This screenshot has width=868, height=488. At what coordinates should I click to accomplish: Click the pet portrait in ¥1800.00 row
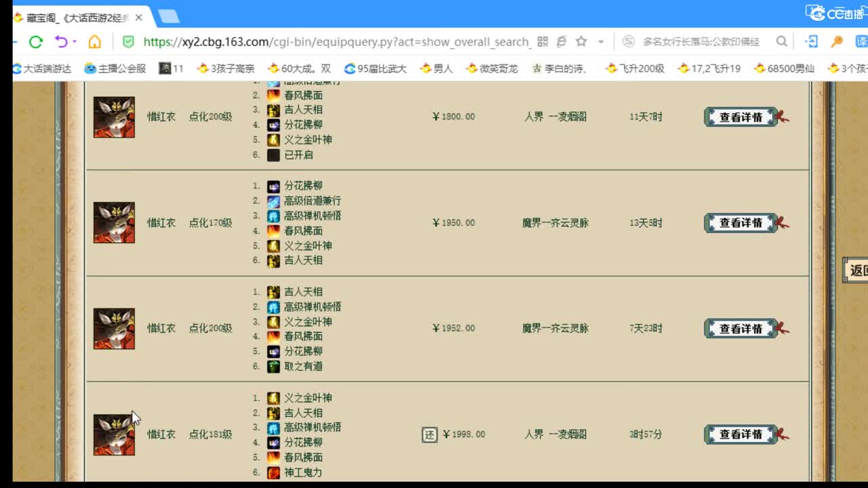click(x=114, y=117)
